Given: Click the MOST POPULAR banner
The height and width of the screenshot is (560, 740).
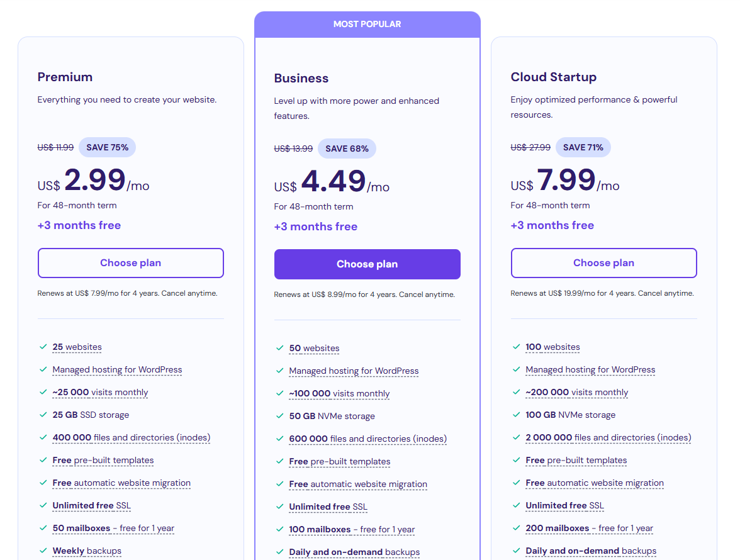Looking at the screenshot, I should (367, 25).
